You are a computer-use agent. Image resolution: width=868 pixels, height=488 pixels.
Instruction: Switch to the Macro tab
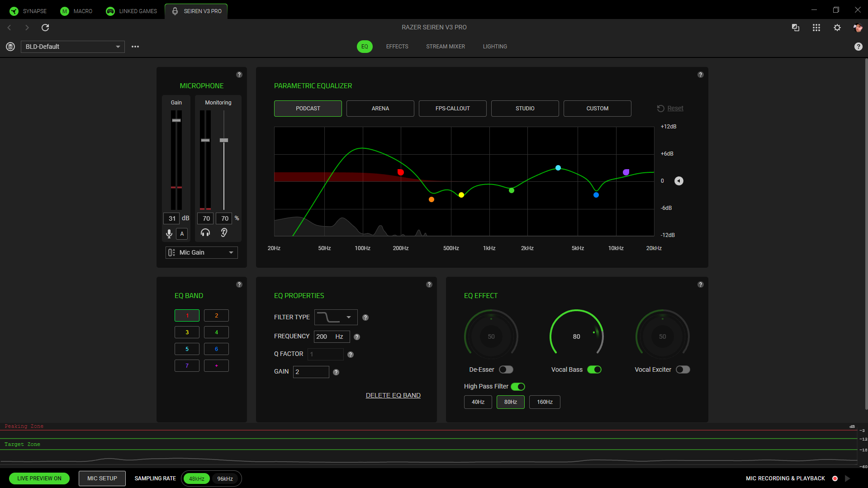(x=76, y=11)
